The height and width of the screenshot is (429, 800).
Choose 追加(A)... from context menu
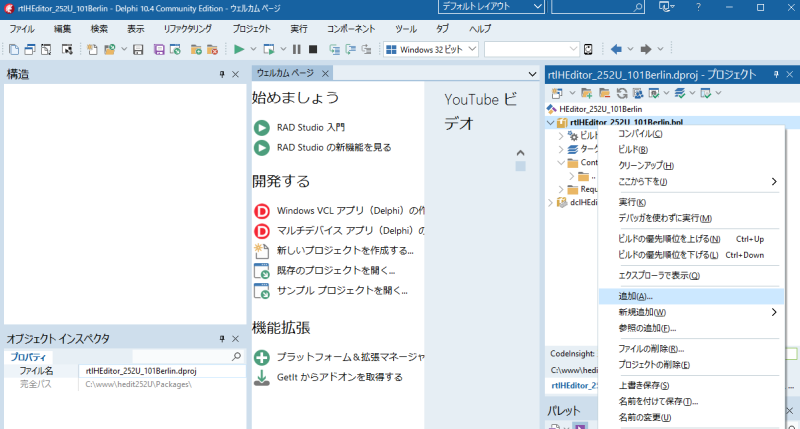pyautogui.click(x=691, y=296)
